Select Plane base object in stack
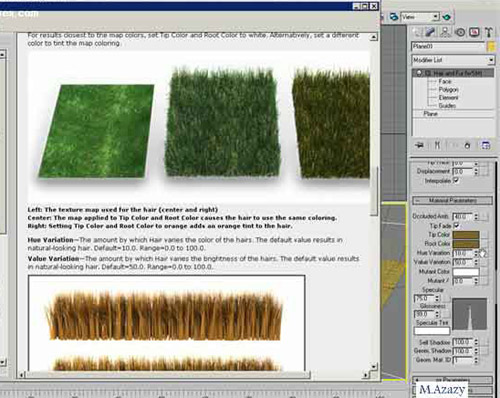Image resolution: width=500 pixels, height=398 pixels. pos(430,114)
